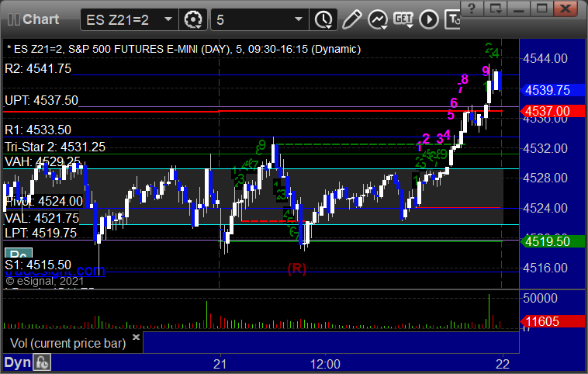
Task: Select the VAL: 4521.75 level label
Action: point(42,218)
